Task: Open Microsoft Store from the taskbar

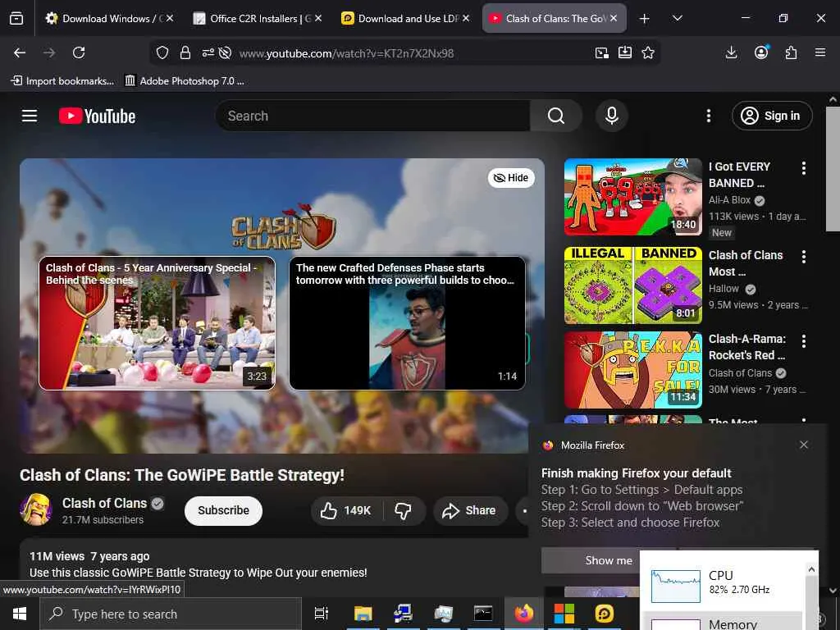Action: click(x=564, y=614)
